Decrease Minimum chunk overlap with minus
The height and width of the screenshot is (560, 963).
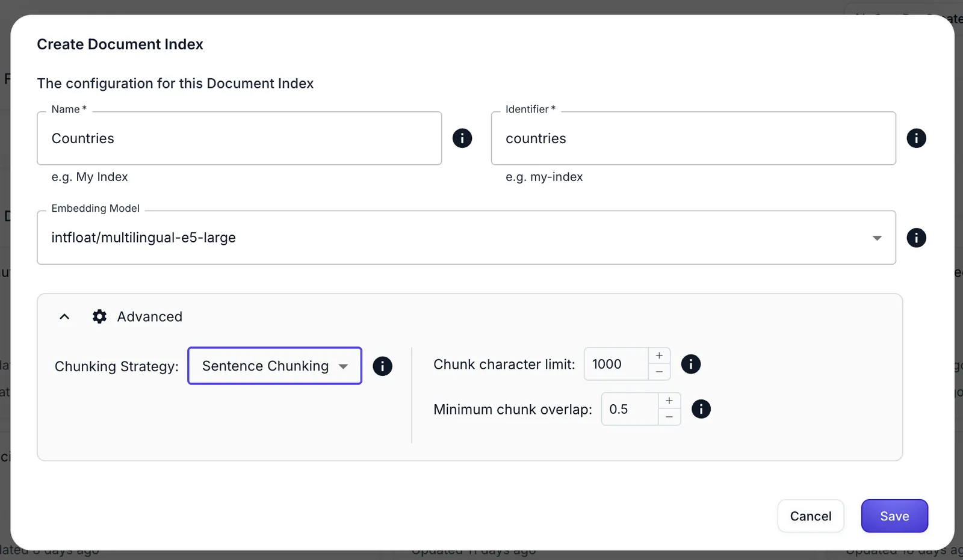tap(669, 417)
